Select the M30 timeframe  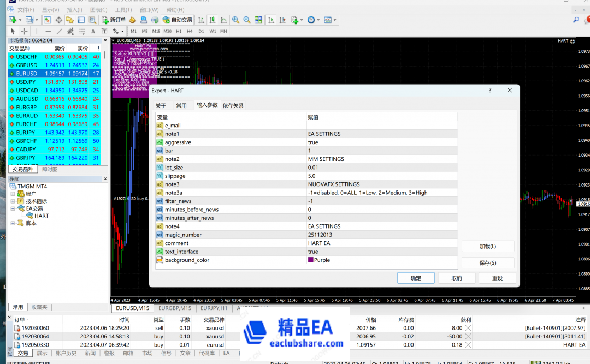167,31
